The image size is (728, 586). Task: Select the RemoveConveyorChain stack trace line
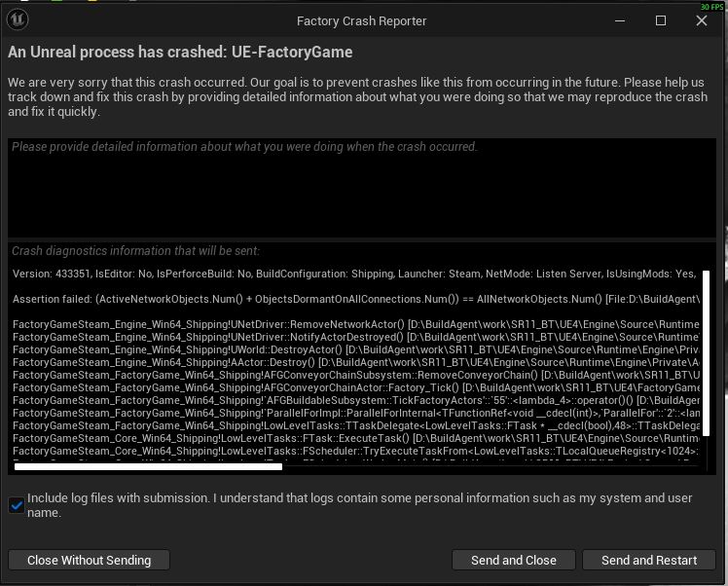[355, 375]
